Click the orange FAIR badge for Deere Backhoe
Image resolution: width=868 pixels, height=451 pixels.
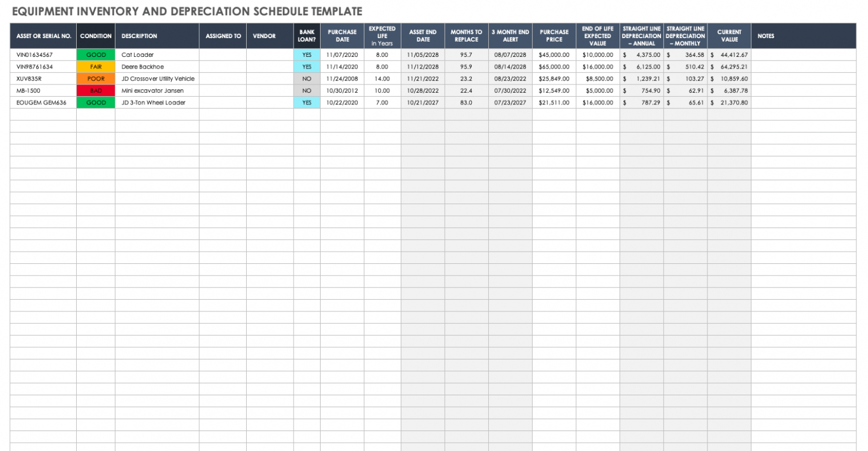96,66
